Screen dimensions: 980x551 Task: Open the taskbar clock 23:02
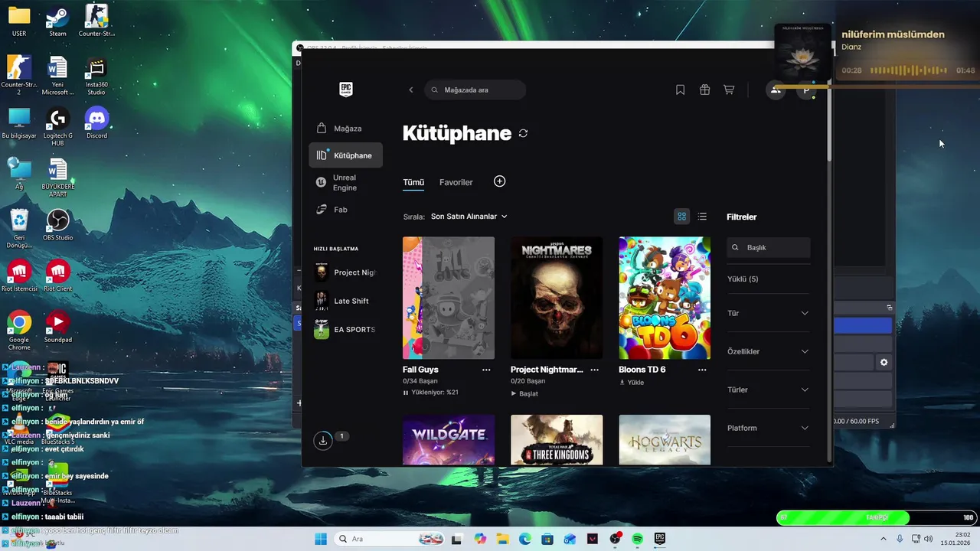[x=956, y=539]
